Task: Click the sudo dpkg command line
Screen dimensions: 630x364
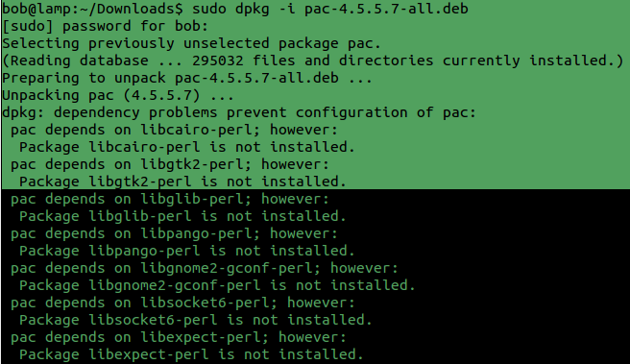Action: [235, 9]
